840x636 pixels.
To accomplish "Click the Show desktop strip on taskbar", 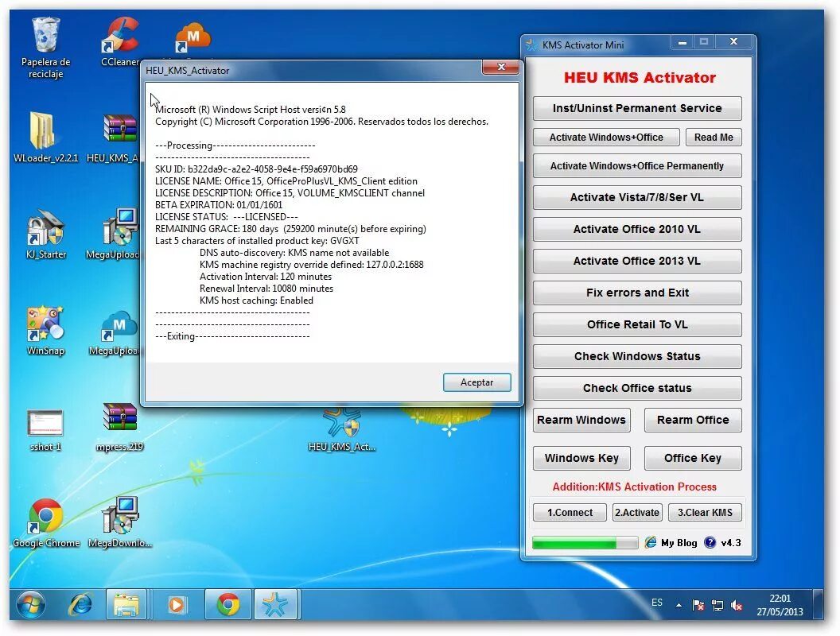I will pyautogui.click(x=818, y=605).
